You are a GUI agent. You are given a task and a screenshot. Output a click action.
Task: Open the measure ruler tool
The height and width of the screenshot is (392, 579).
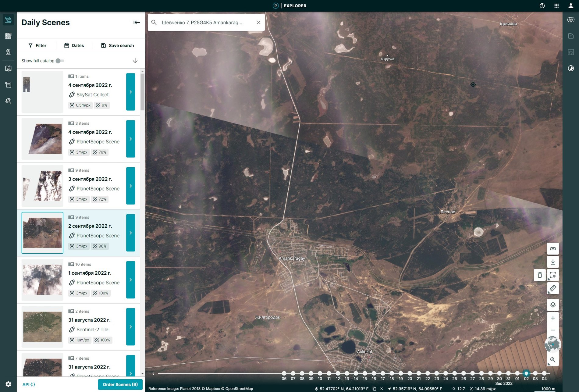click(553, 288)
